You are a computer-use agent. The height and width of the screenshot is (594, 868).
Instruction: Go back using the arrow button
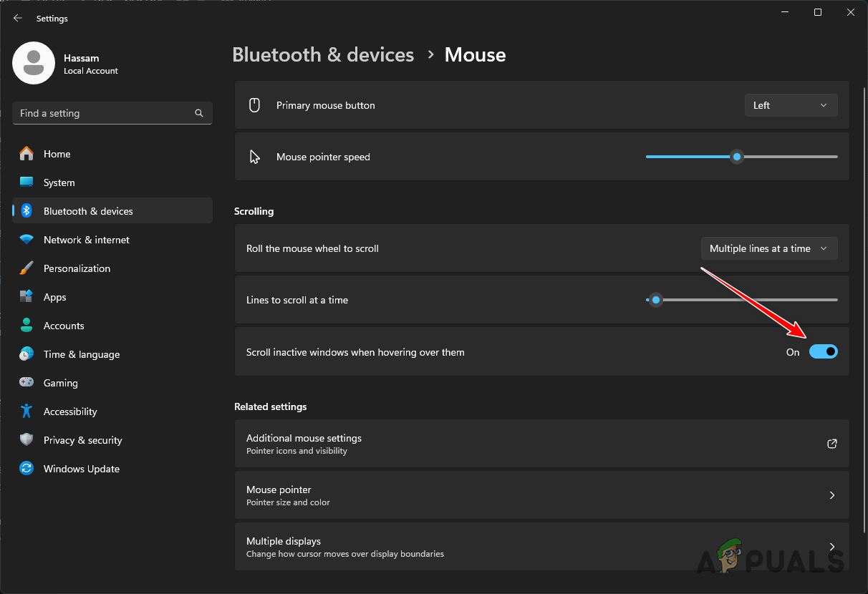point(17,18)
